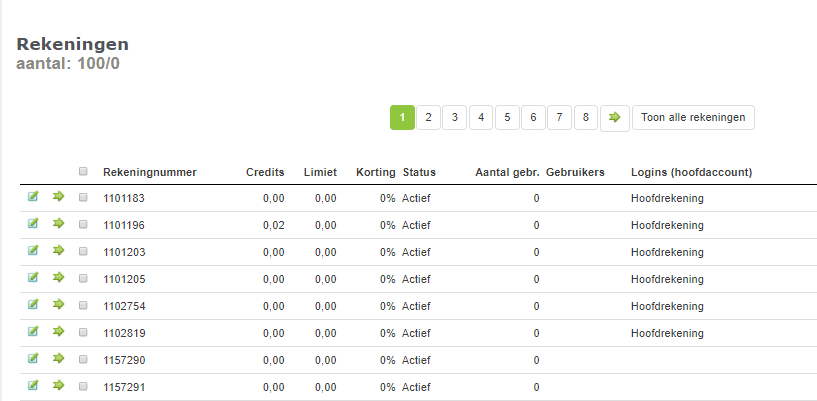The height and width of the screenshot is (401, 817).
Task: Toggle the select-all checkbox in table header
Action: tap(83, 171)
